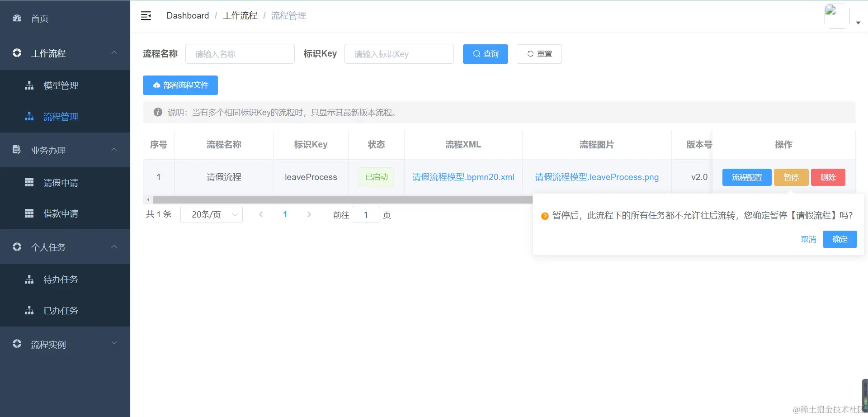Click the table icon beside 请假申请

point(29,182)
